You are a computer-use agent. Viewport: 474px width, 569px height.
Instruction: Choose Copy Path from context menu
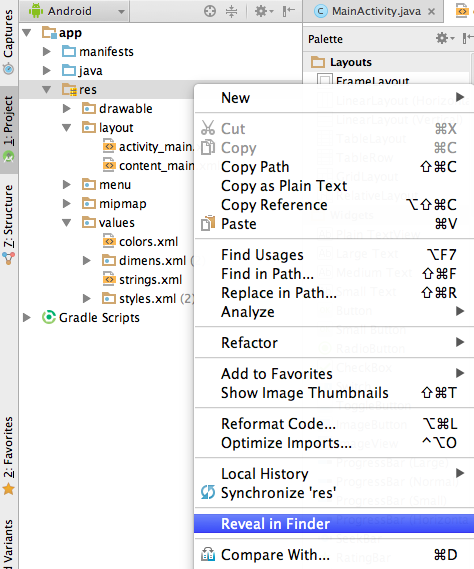pos(334,167)
